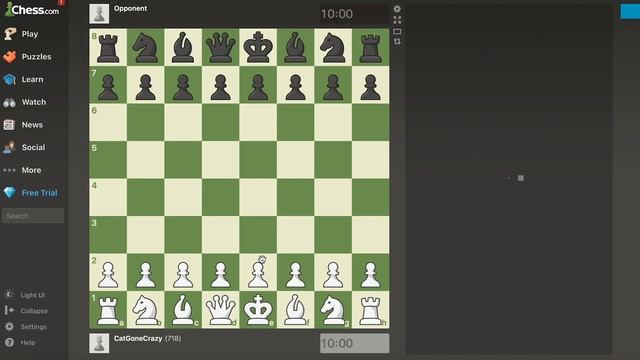Select the white knight on b1
Screen dimensions: 640x360
(146, 310)
